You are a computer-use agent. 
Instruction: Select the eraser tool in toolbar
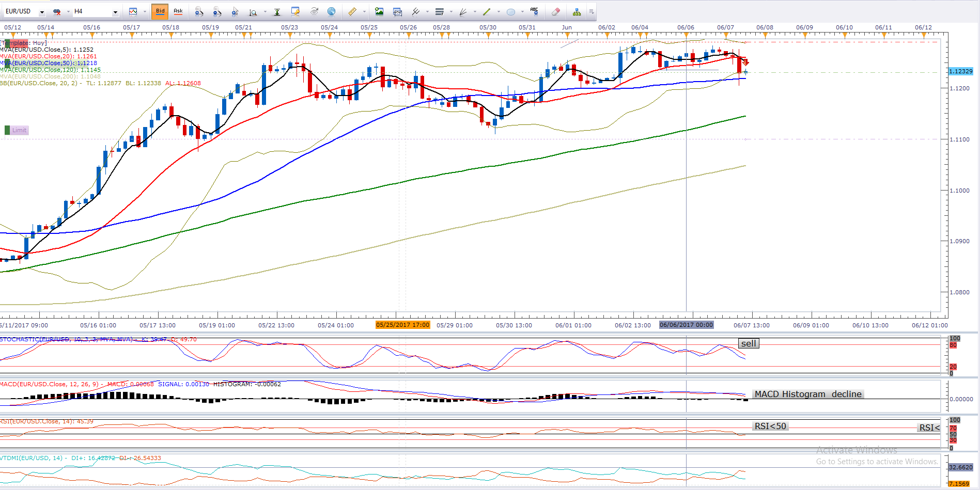click(556, 11)
